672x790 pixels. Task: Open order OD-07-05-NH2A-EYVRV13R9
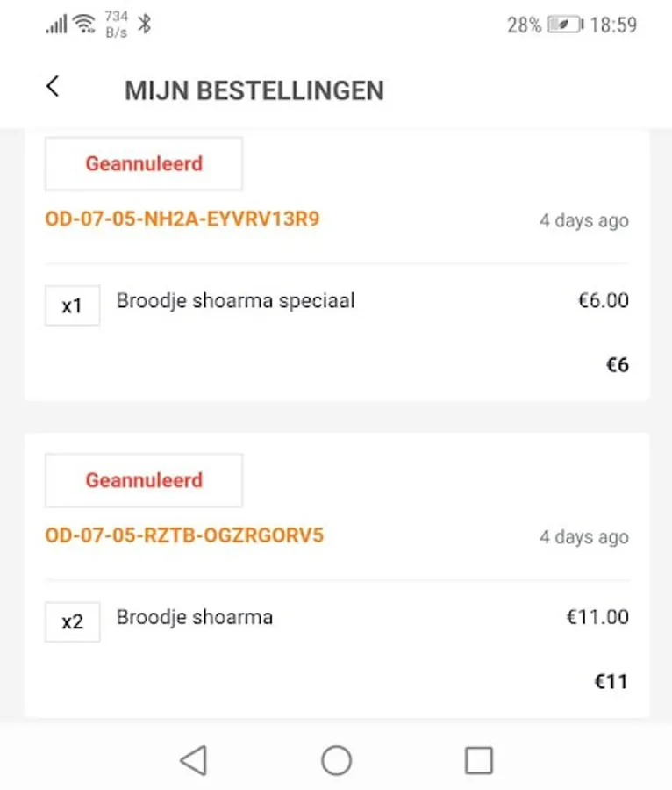point(182,219)
